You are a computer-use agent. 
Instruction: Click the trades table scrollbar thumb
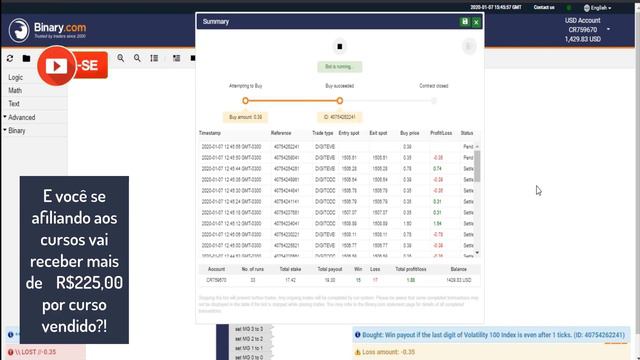pos(477,166)
